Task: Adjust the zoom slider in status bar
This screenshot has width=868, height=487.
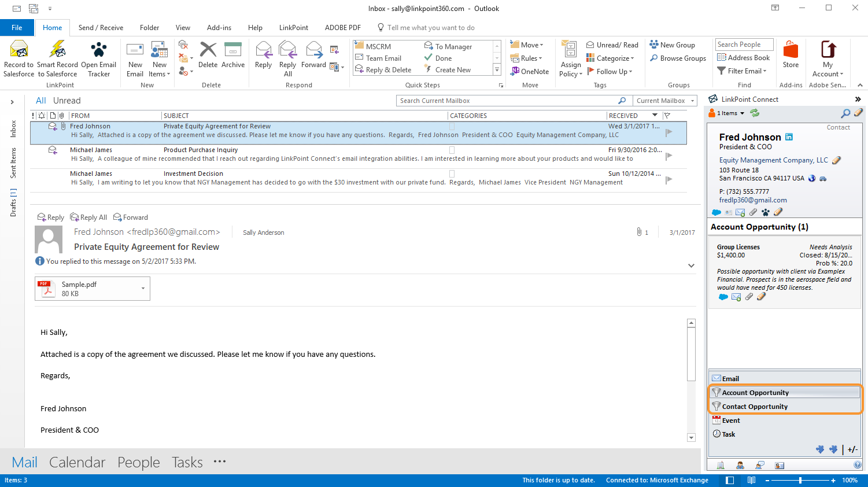Action: (800, 480)
